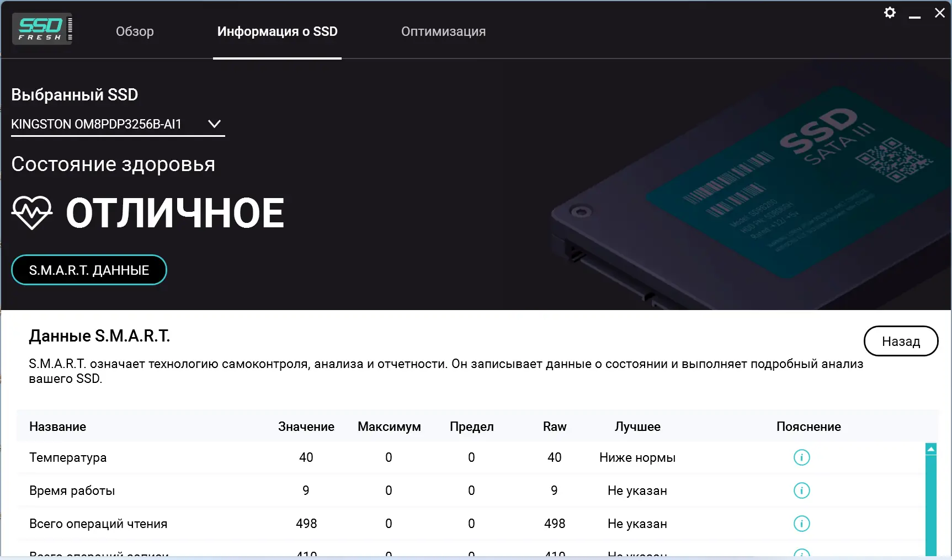This screenshot has width=952, height=560.
Task: Select the Время работы row name
Action: tap(72, 490)
